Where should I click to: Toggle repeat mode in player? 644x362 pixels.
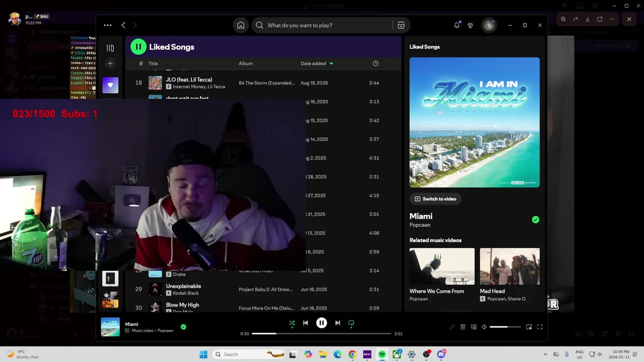click(351, 323)
